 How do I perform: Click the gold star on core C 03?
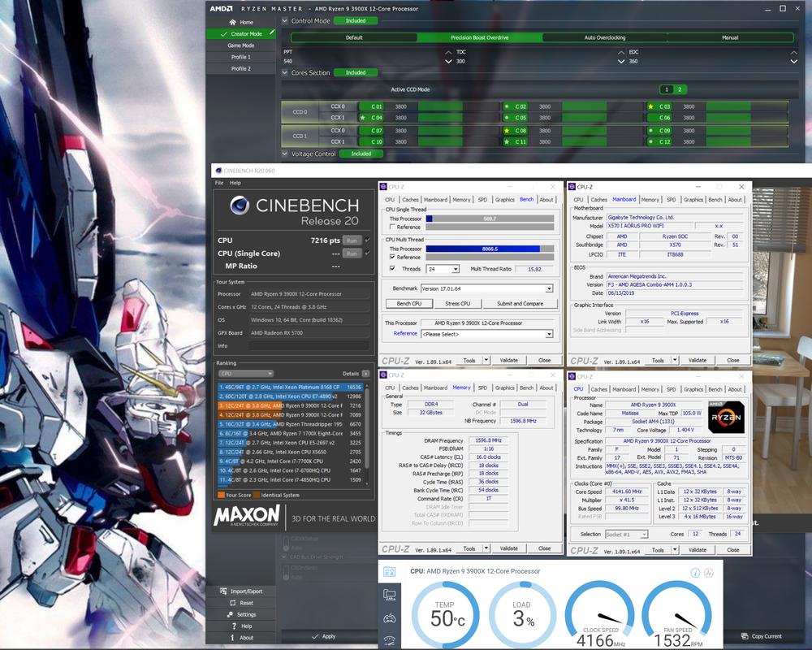pos(650,106)
